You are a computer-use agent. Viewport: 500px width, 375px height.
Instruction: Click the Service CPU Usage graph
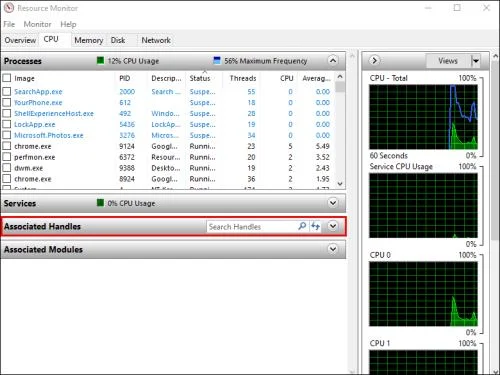point(423,205)
